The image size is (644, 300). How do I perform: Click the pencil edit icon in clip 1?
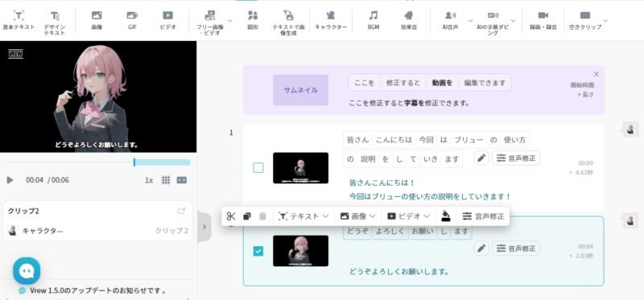point(481,158)
